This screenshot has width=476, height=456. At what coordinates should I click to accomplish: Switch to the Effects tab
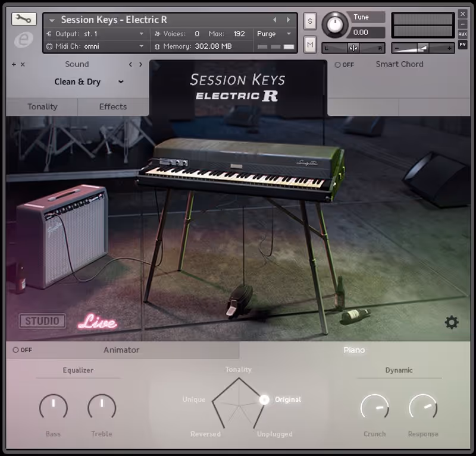click(x=112, y=107)
